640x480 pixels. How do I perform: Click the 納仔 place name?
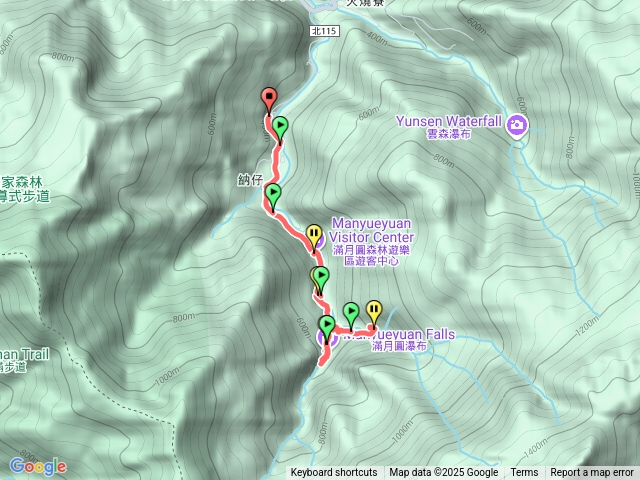point(250,180)
